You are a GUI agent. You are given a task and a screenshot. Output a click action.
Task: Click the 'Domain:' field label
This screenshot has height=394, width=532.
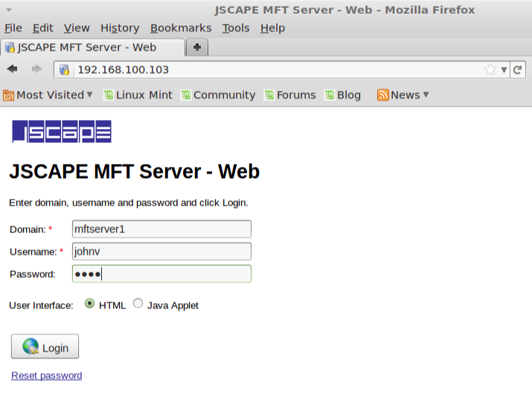point(28,229)
